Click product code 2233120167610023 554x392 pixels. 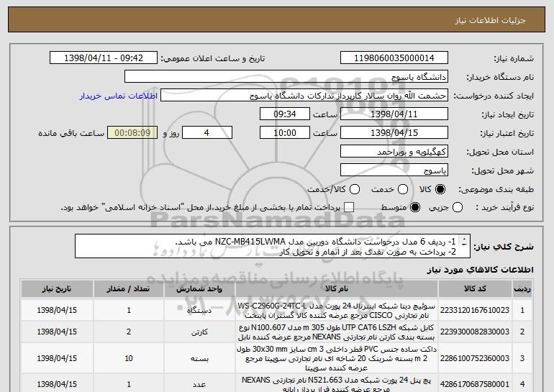coord(475,310)
